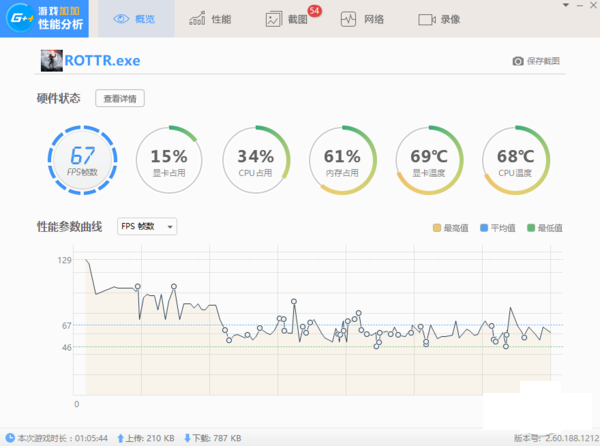This screenshot has height=446, width=600.
Task: Click the 15% 显卡占用 gauge
Action: click(x=169, y=160)
